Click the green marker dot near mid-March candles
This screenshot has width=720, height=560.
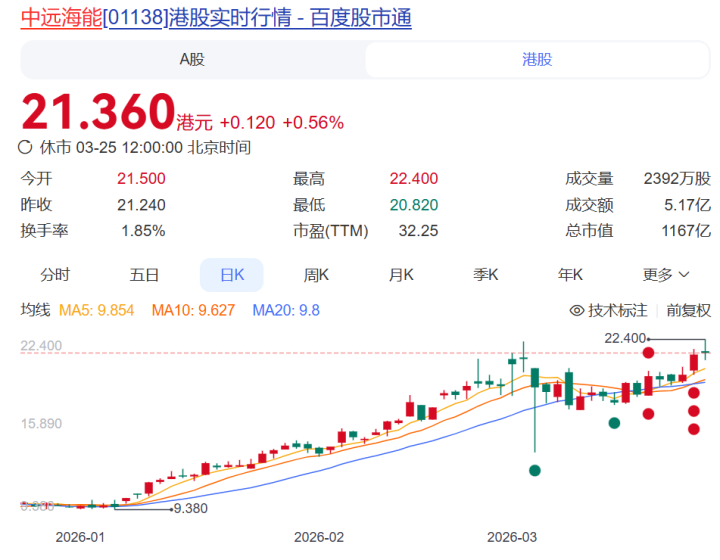pos(614,423)
